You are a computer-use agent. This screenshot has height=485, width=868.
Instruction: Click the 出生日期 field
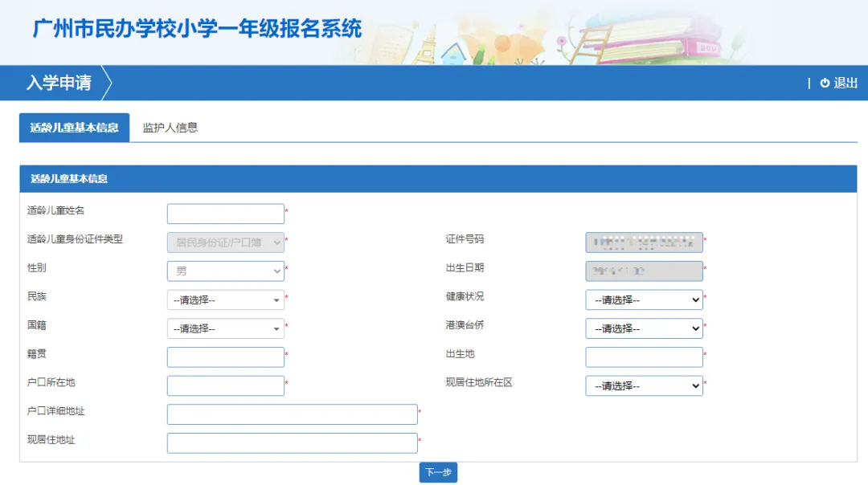(643, 271)
